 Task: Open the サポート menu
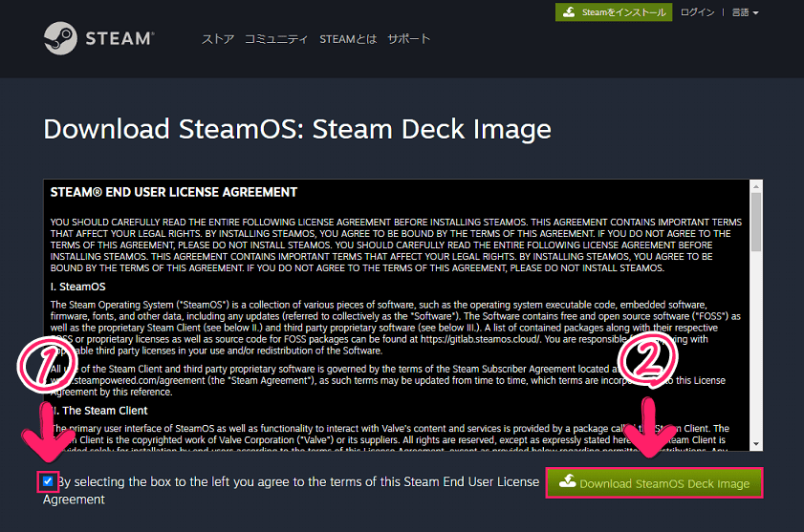pos(408,39)
